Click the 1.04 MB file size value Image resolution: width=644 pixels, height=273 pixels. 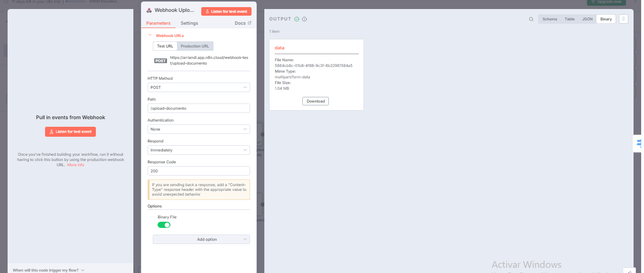pyautogui.click(x=282, y=88)
